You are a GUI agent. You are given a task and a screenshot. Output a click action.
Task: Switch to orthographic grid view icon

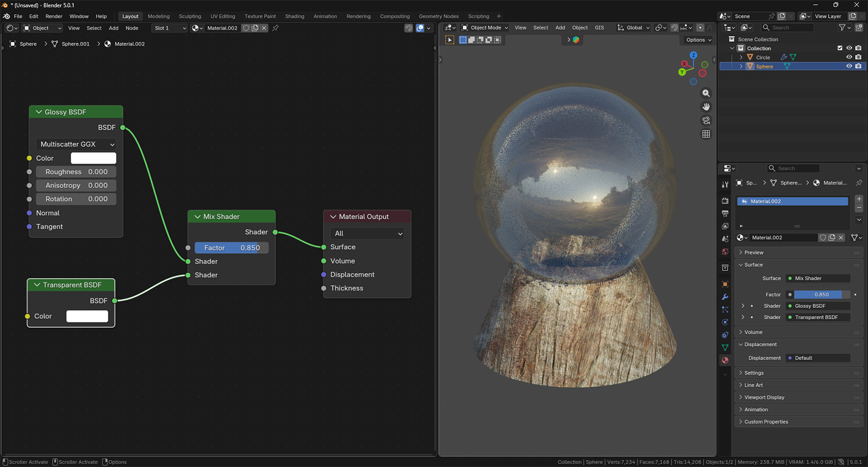[x=706, y=134]
